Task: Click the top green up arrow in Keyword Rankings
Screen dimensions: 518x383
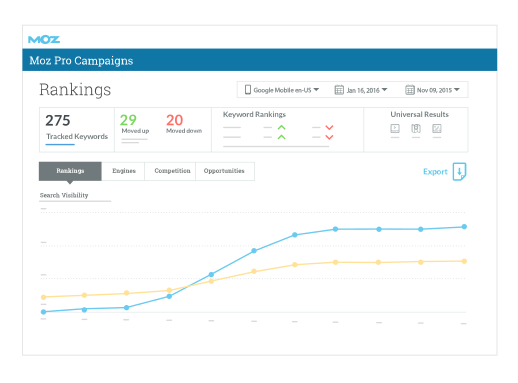Action: pyautogui.click(x=282, y=127)
